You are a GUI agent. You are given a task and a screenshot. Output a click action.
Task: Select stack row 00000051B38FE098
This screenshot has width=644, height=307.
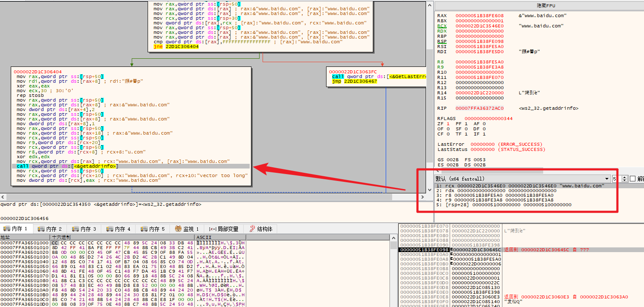pyautogui.click(x=521, y=250)
